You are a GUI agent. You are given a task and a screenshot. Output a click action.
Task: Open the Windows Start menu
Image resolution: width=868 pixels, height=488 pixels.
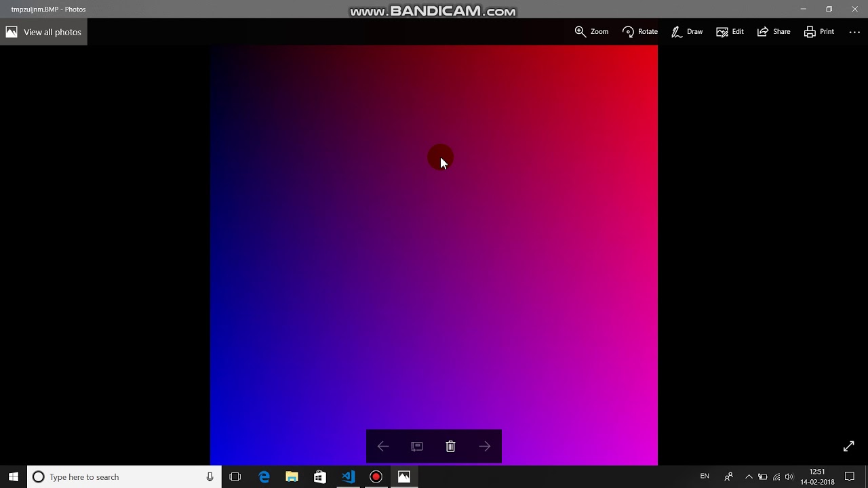14,476
